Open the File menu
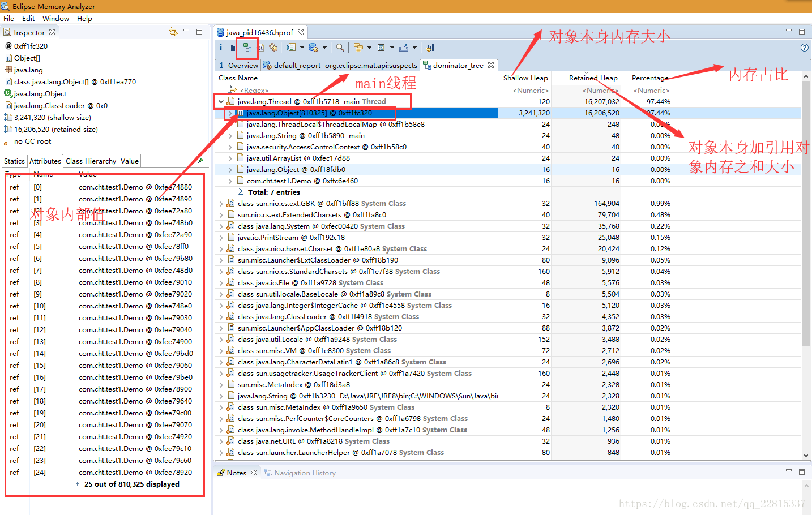The image size is (812, 515). pyautogui.click(x=8, y=19)
